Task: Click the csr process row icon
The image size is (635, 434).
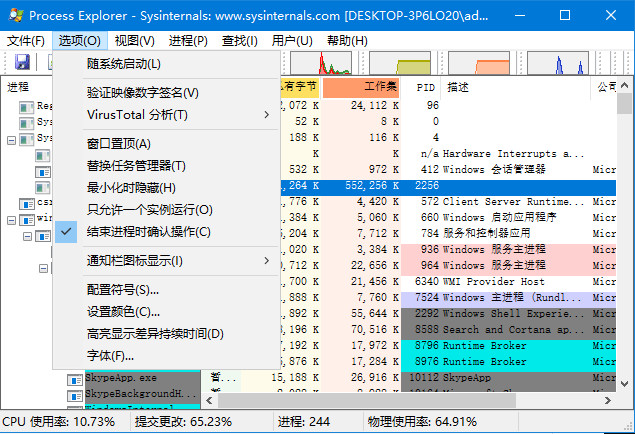Action: [x=27, y=203]
